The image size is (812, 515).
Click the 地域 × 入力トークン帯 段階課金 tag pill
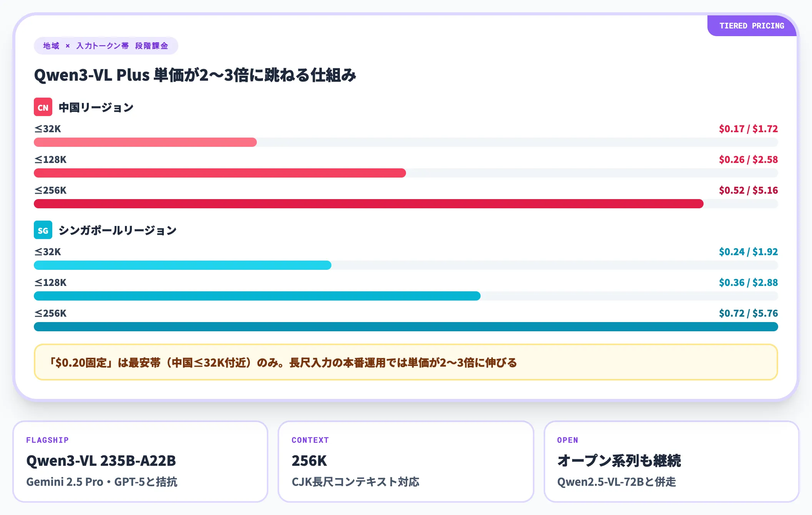[106, 46]
